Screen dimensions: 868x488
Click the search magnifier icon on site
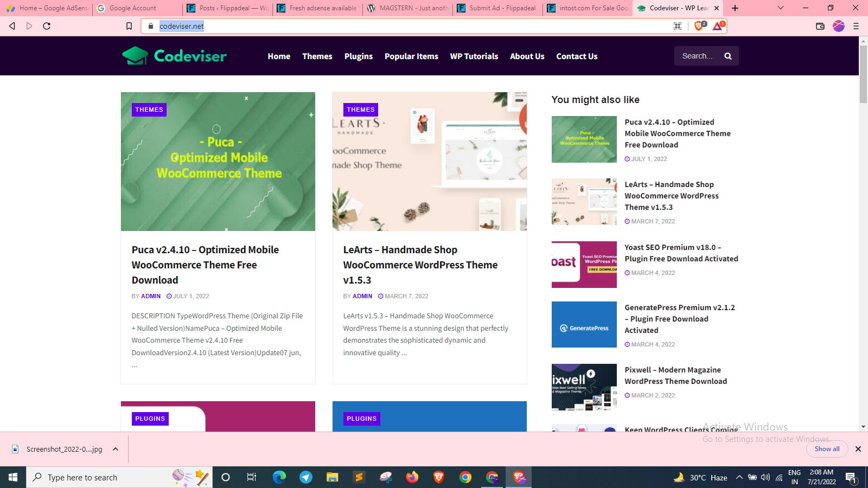tap(728, 56)
